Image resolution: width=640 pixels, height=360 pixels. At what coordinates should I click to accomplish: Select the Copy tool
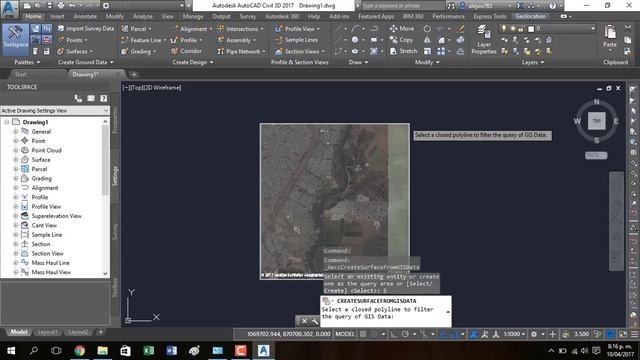tap(401, 40)
